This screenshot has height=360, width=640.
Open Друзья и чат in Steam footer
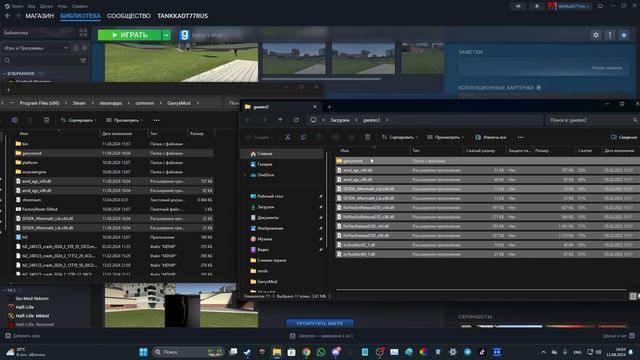click(x=618, y=336)
